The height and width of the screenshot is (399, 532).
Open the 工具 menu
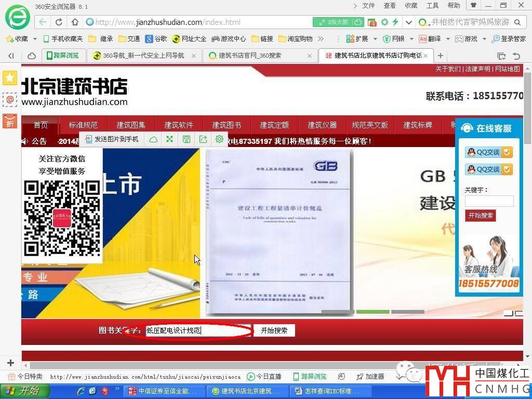click(432, 5)
